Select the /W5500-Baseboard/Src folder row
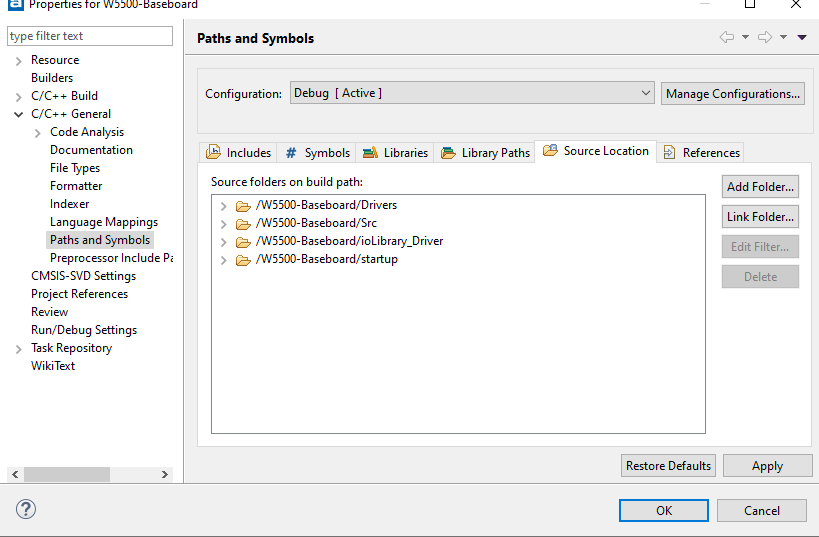Screen dimensions: 819x537 tap(316, 224)
